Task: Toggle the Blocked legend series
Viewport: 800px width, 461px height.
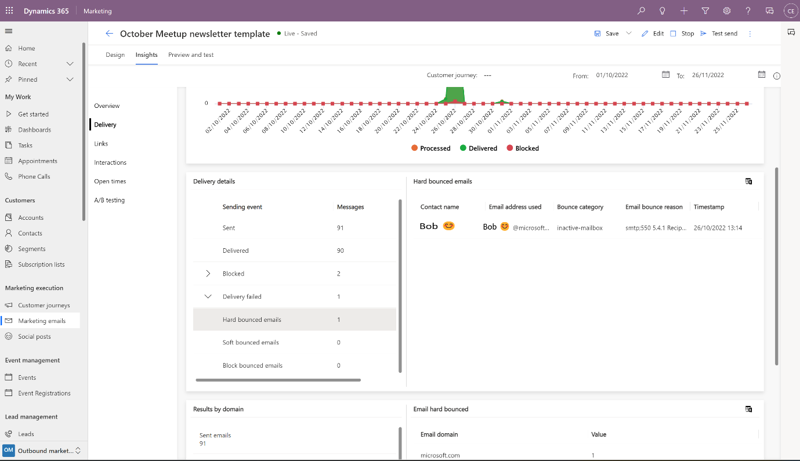Action: (522, 148)
